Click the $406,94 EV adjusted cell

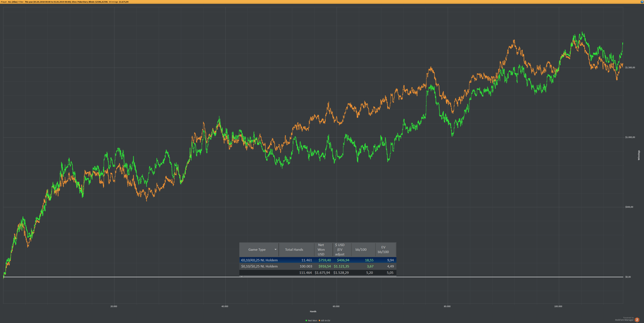[x=343, y=260]
